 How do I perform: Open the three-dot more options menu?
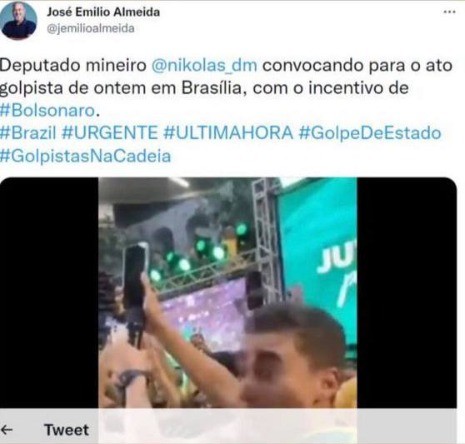[449, 12]
